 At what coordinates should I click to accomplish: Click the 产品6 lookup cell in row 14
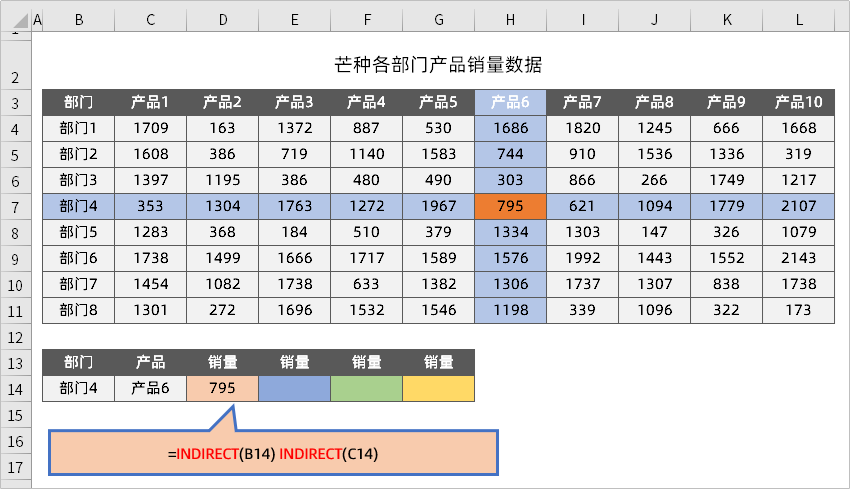point(150,388)
